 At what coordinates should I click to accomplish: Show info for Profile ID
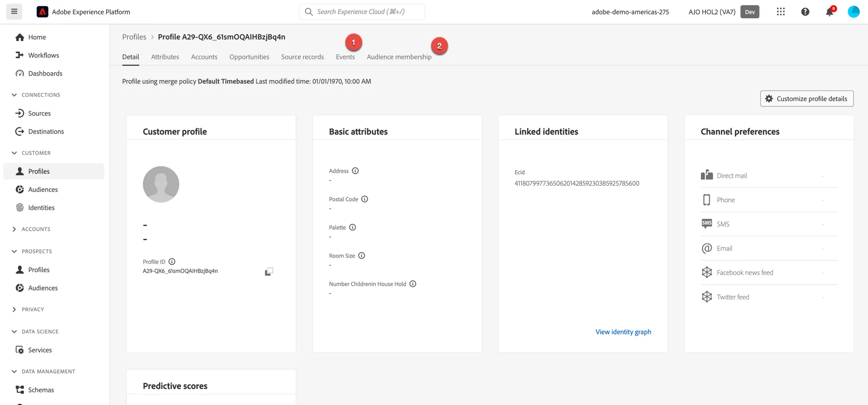click(x=172, y=262)
